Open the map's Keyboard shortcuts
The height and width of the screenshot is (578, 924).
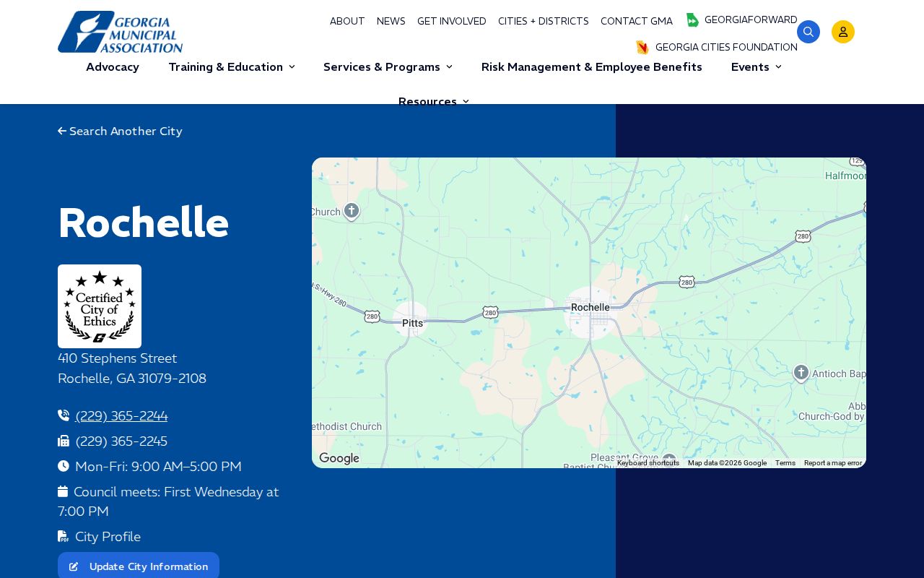pyautogui.click(x=648, y=463)
